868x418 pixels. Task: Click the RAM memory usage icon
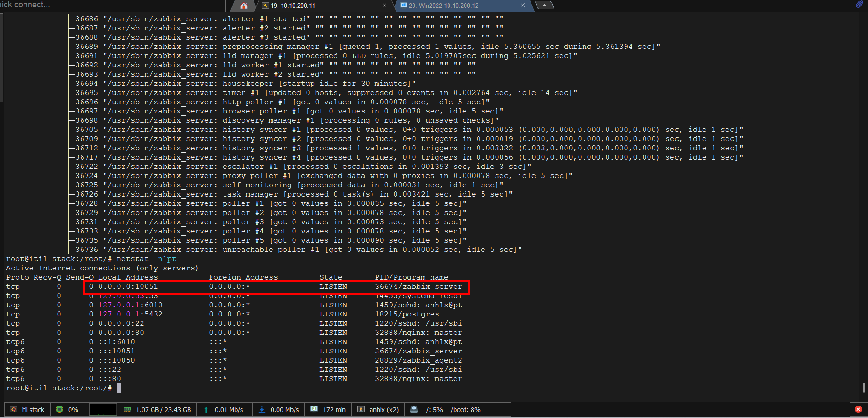127,410
